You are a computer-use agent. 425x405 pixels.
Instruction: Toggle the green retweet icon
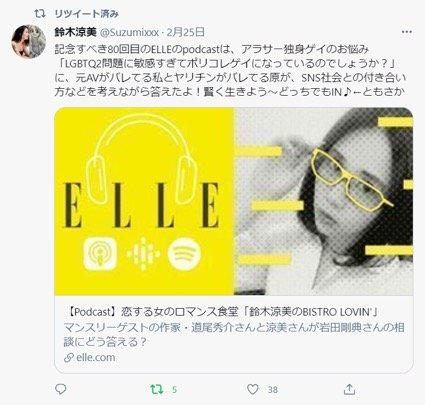pos(157,389)
